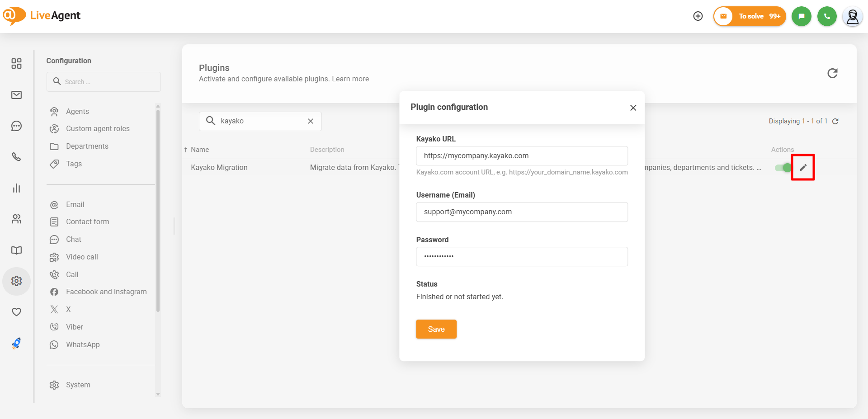Screen dimensions: 868x419
Task: Save the plugin configuration
Action: pyautogui.click(x=436, y=329)
